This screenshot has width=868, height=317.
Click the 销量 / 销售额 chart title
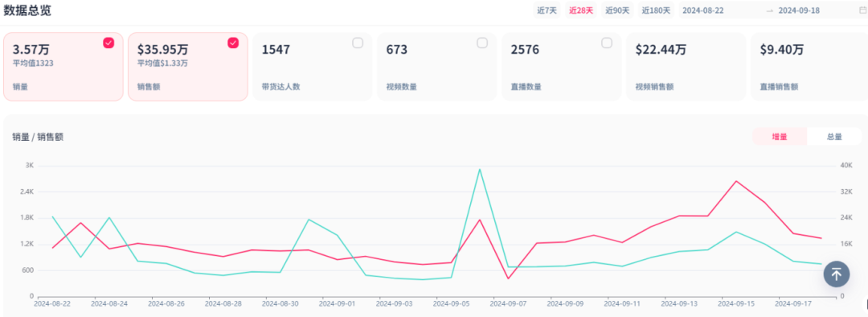point(38,136)
